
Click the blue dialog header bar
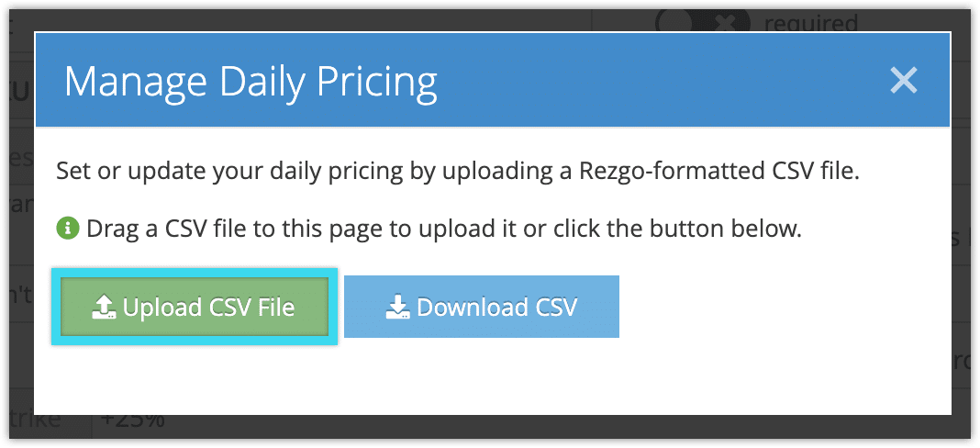click(x=493, y=80)
